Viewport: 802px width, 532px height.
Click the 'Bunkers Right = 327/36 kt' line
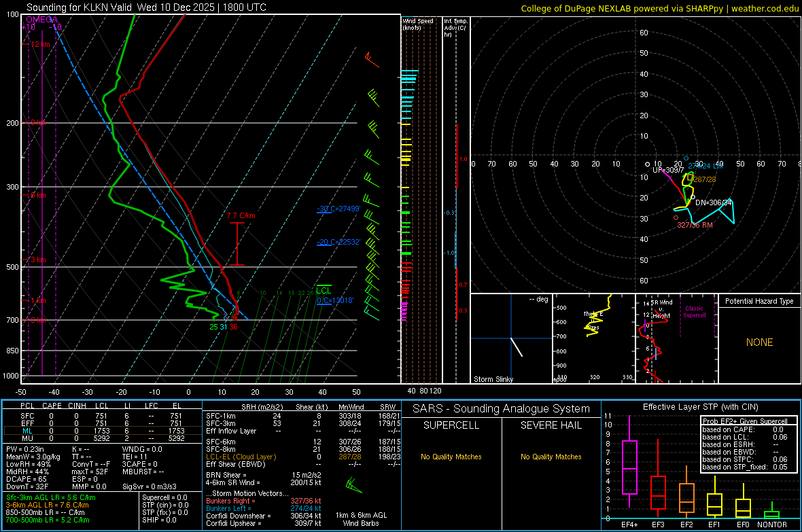click(264, 501)
